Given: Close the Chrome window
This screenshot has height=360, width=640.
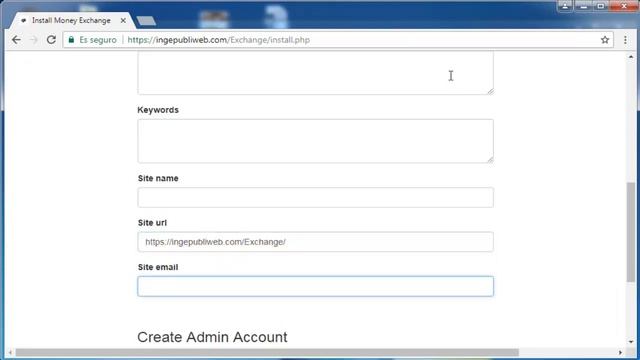Looking at the screenshot, I should click(x=624, y=6).
